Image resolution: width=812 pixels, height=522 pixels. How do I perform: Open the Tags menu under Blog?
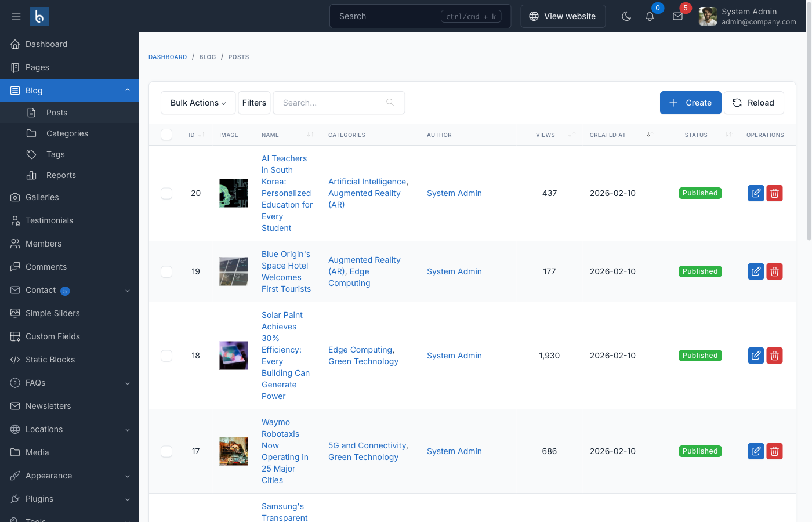[x=56, y=154]
